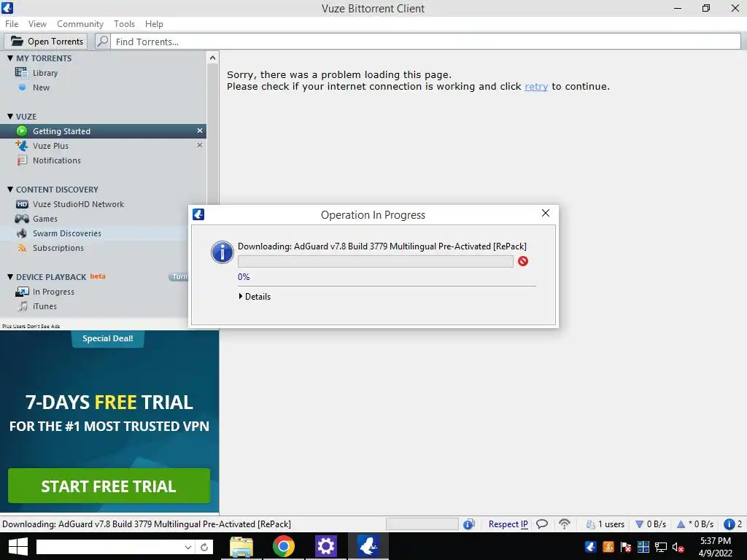Open the Help menu
This screenshot has height=560, width=747.
click(154, 24)
